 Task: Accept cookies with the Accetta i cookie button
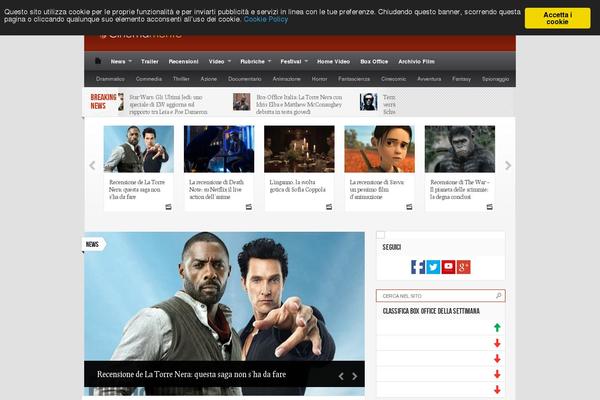coord(557,18)
